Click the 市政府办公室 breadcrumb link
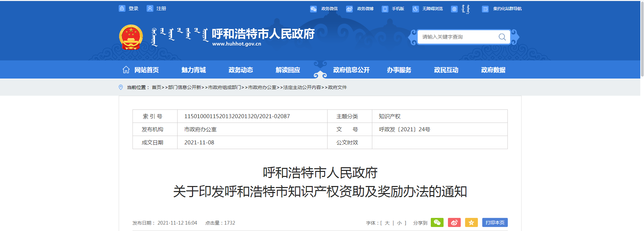Screen dimensions: 644x231 click(x=262, y=87)
